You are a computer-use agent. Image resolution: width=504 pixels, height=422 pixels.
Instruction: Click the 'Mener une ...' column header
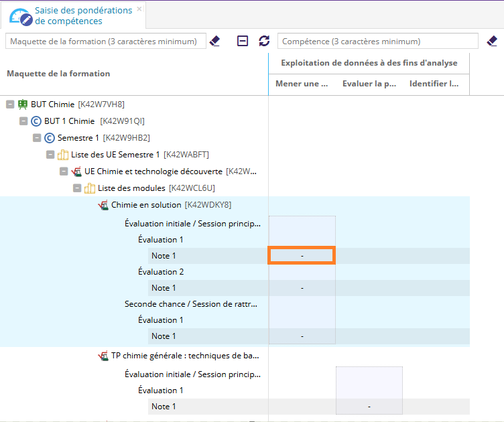click(x=302, y=84)
